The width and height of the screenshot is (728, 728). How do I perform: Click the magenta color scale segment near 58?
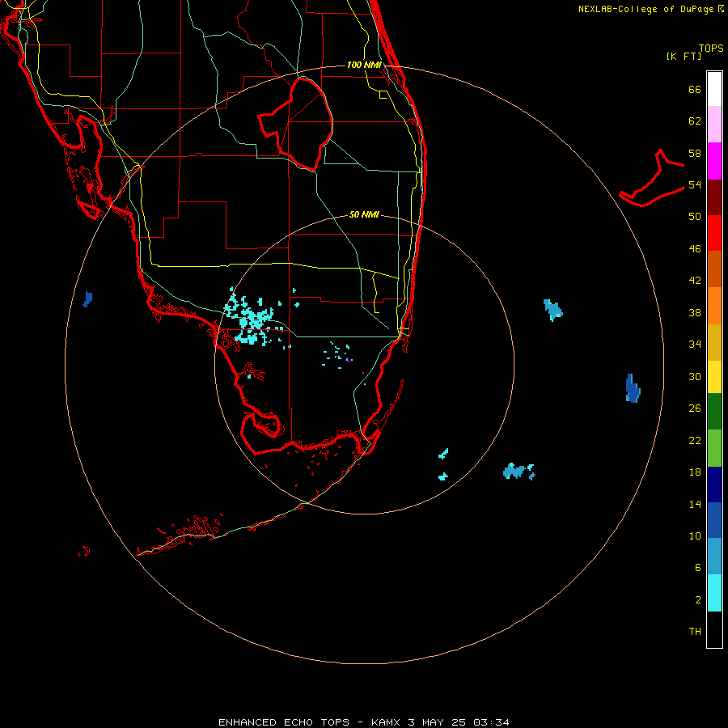tap(714, 161)
